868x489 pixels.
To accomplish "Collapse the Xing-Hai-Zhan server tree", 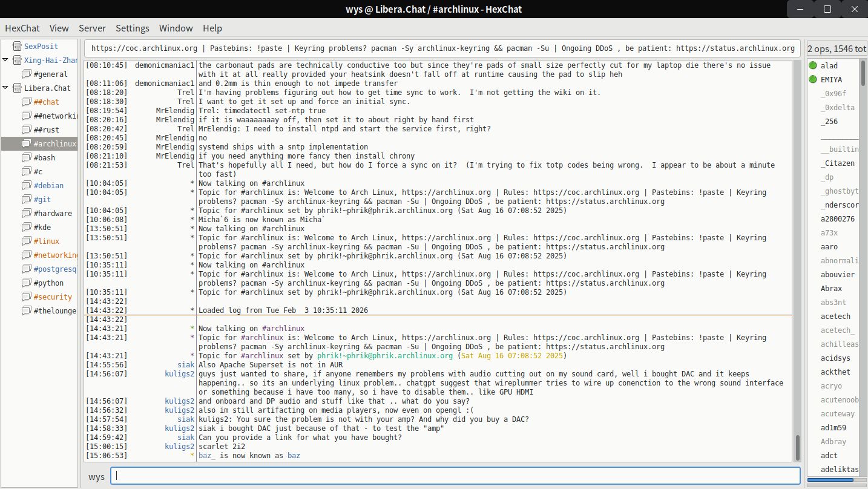I will point(5,60).
